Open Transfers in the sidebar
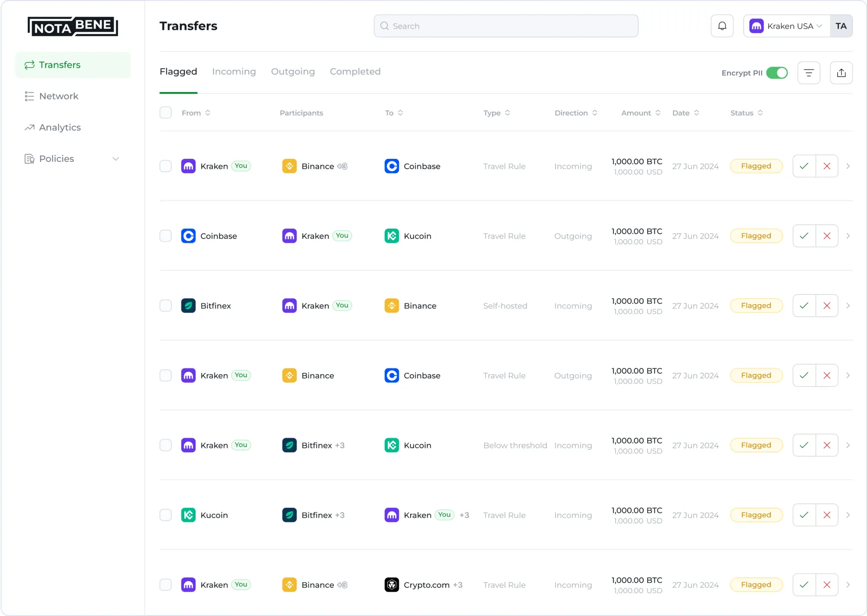 tap(73, 65)
